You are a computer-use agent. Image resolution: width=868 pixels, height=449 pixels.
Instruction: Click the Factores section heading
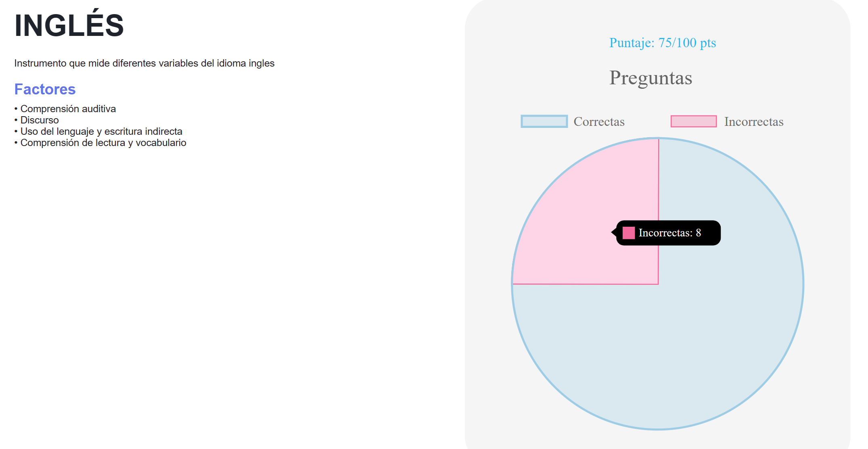(45, 89)
